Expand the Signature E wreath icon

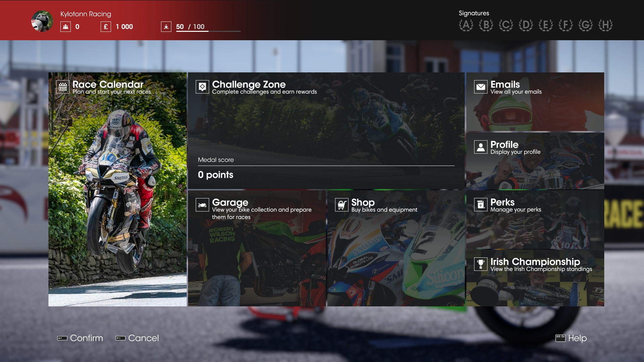pyautogui.click(x=545, y=25)
